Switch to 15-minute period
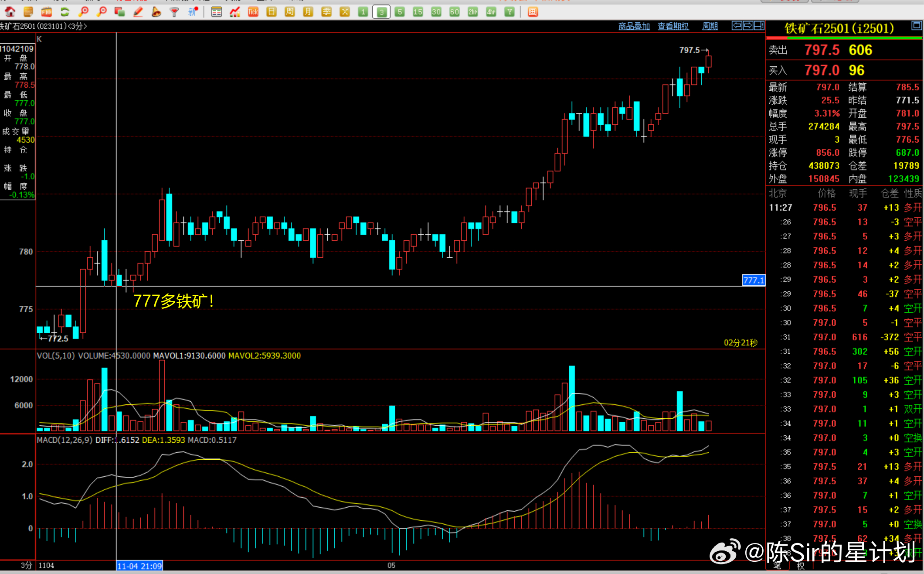The height and width of the screenshot is (574, 924). [x=418, y=12]
